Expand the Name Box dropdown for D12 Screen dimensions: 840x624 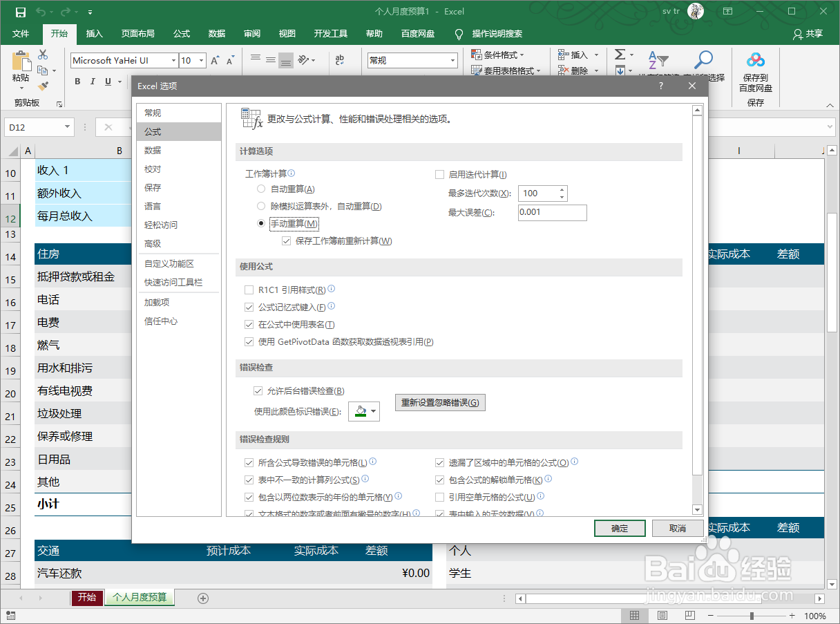(67, 127)
